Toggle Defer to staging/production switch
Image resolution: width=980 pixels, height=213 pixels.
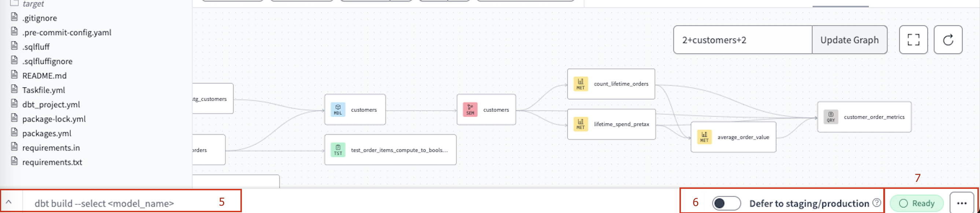click(726, 203)
